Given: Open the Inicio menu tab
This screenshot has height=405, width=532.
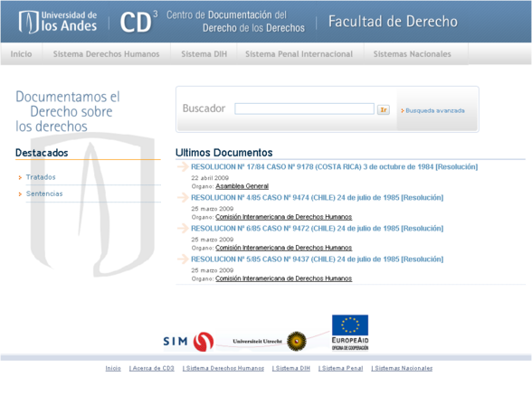Looking at the screenshot, I should coord(21,54).
